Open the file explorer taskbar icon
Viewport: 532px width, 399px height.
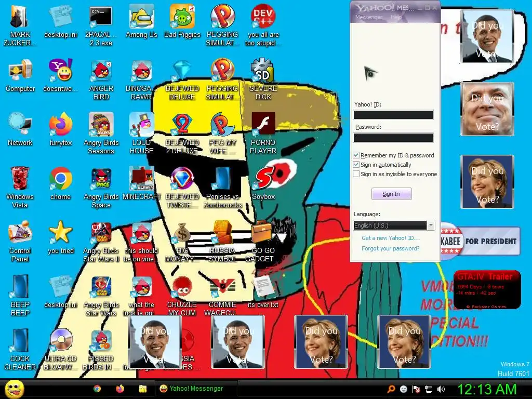click(x=142, y=389)
